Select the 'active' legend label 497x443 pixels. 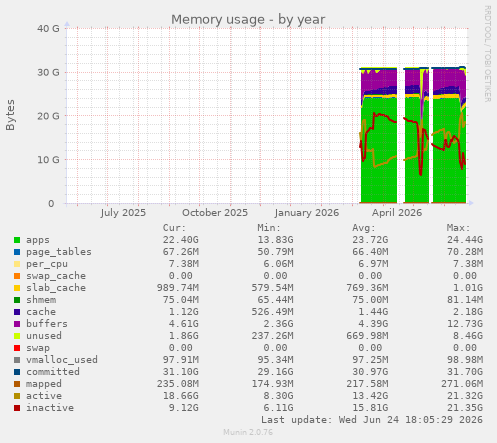pyautogui.click(x=44, y=396)
